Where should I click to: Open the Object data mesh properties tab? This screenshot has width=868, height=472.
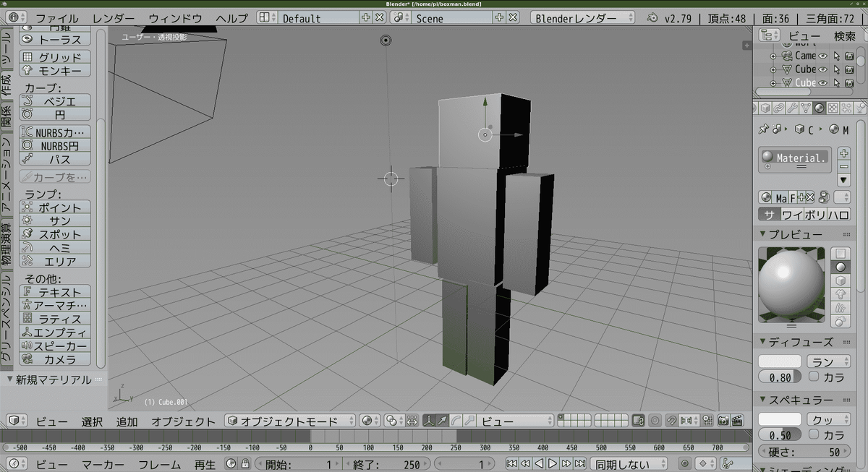click(806, 108)
